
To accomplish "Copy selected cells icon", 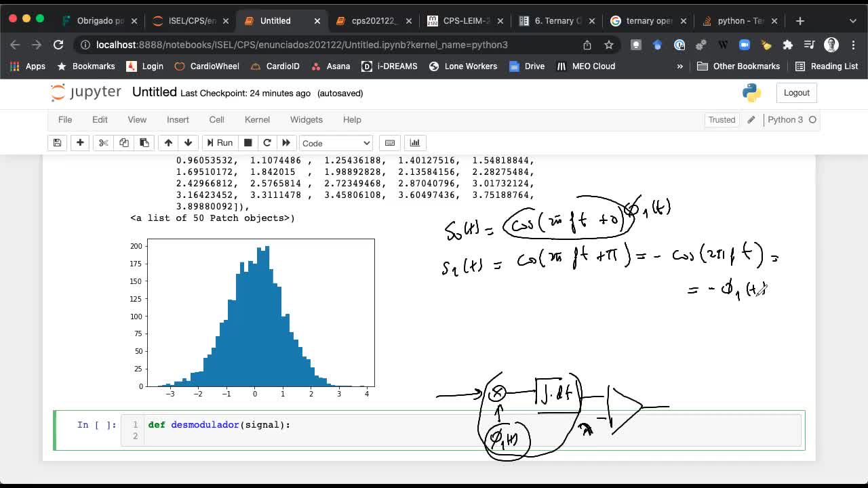I will (123, 143).
